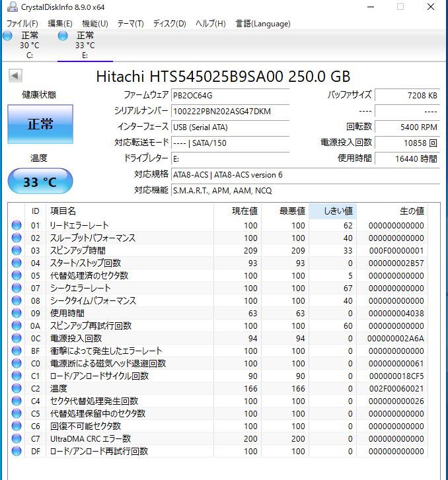Select the スピンアップ時間 attribute name
This screenshot has height=480, width=448.
point(78,251)
